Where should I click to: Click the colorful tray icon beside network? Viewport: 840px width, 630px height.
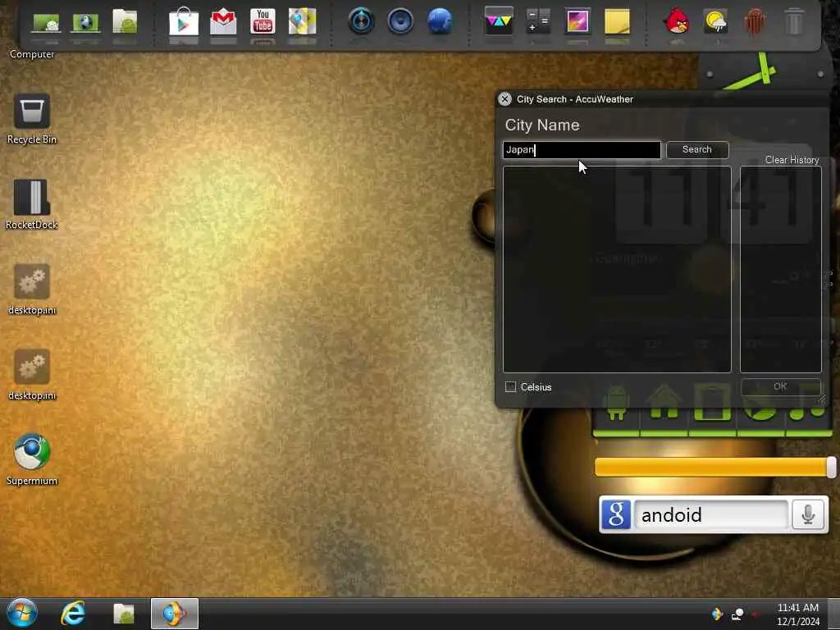click(x=717, y=614)
